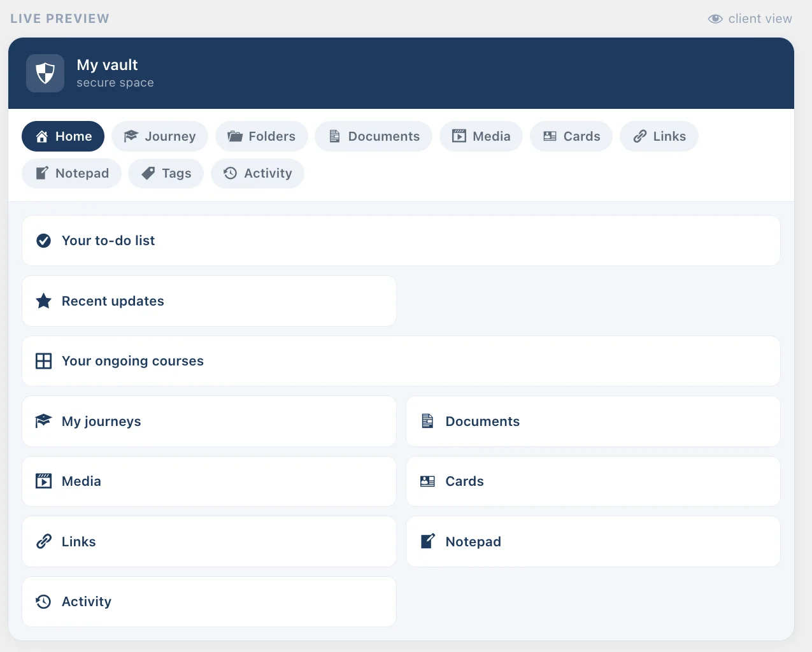This screenshot has height=652, width=812.
Task: Open the Cards tab in the nav bar
Action: [571, 136]
